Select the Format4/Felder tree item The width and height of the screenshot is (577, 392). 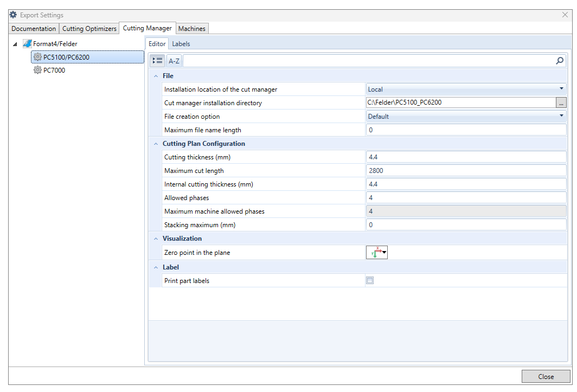55,43
